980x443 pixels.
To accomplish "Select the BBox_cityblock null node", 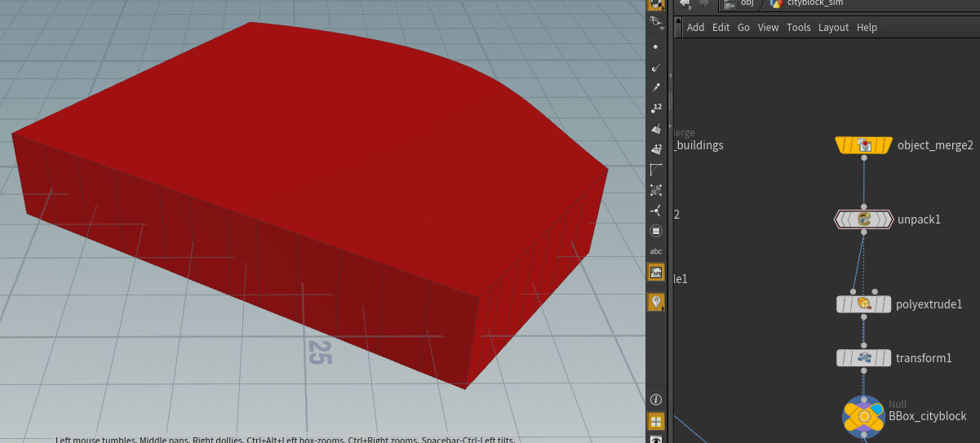I will pos(864,416).
